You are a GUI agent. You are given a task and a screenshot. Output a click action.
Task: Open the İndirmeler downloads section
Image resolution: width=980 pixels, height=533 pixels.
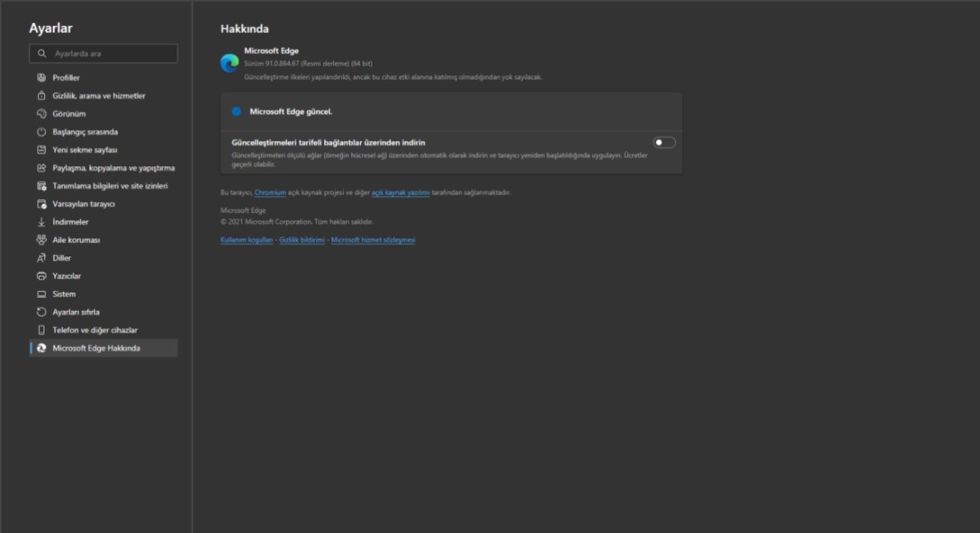pos(41,221)
